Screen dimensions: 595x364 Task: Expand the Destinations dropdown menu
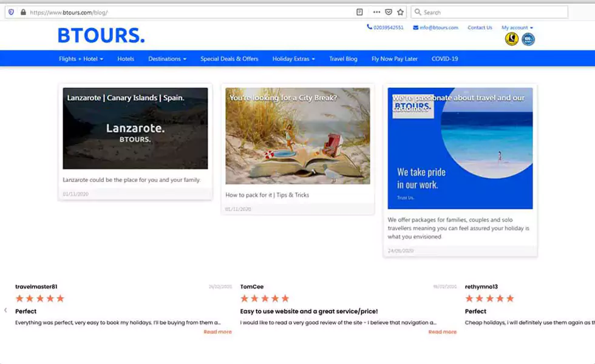pyautogui.click(x=167, y=59)
